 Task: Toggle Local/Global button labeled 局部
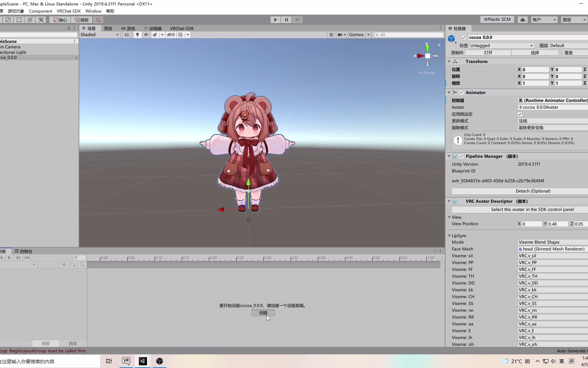[x=82, y=20]
